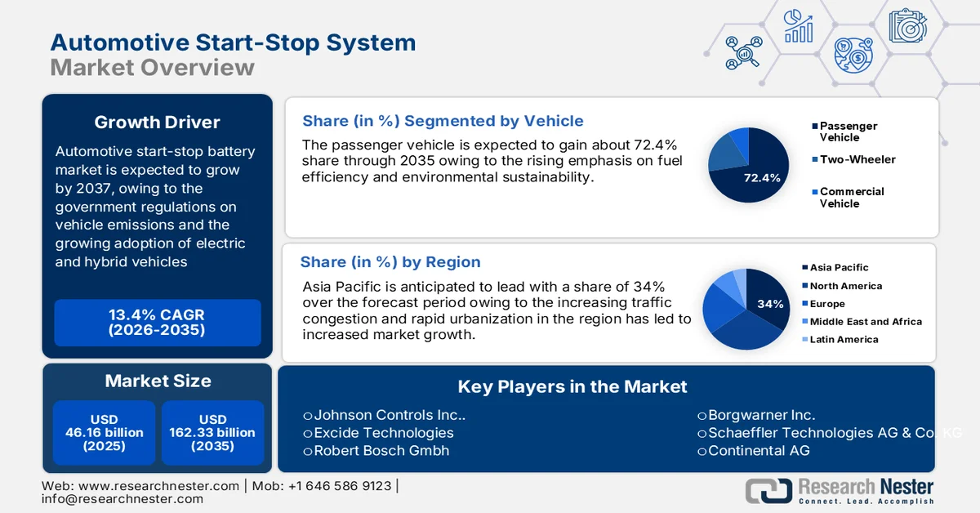Expand the North America legend item

(840, 286)
